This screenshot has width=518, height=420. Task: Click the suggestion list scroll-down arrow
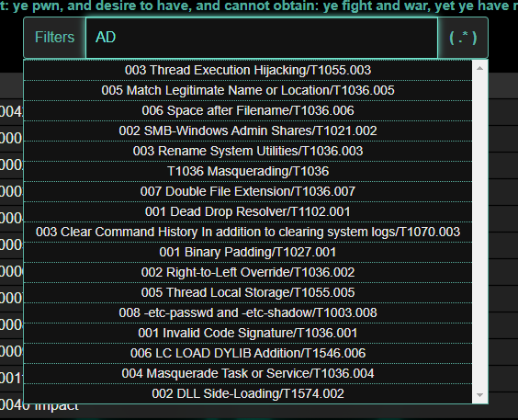point(480,395)
